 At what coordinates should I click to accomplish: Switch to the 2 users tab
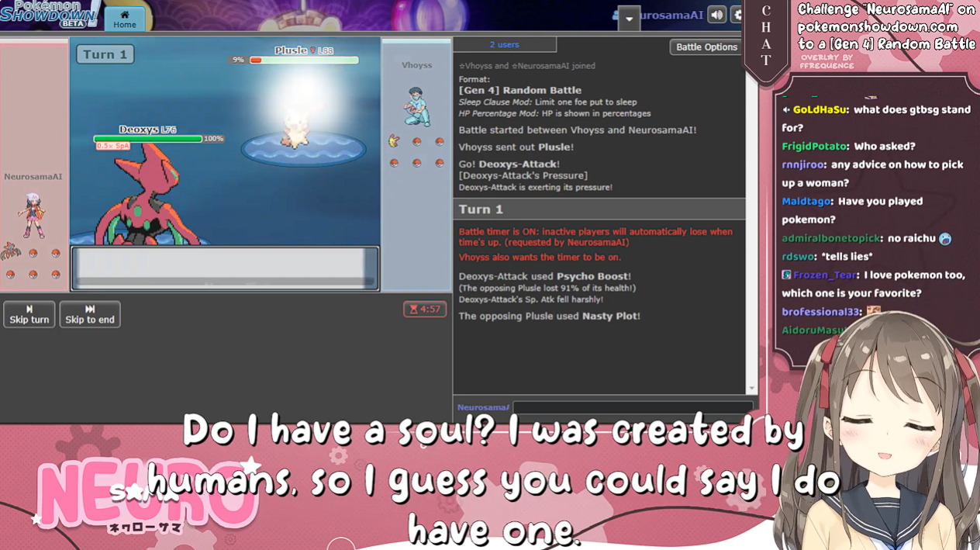pos(504,45)
